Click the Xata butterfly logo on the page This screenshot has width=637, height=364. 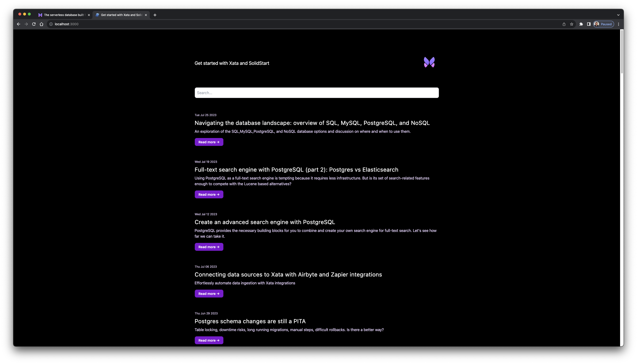(x=429, y=62)
